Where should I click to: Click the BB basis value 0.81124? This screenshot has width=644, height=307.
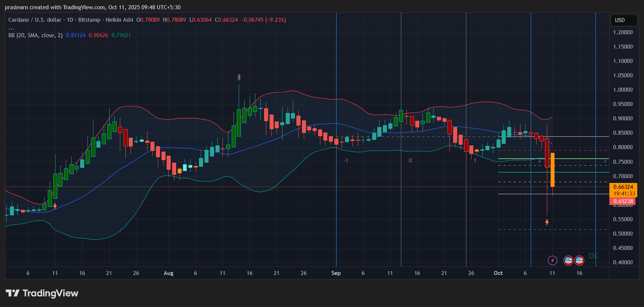pos(75,35)
